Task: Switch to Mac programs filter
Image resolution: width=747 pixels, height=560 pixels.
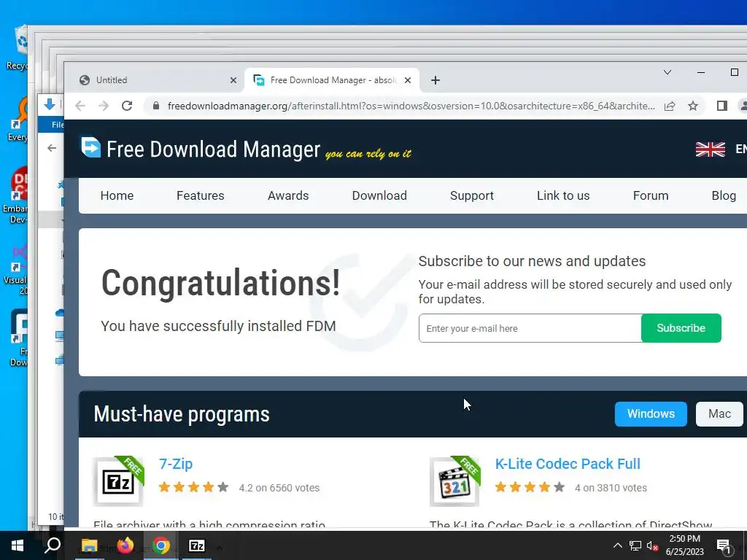Action: (719, 414)
